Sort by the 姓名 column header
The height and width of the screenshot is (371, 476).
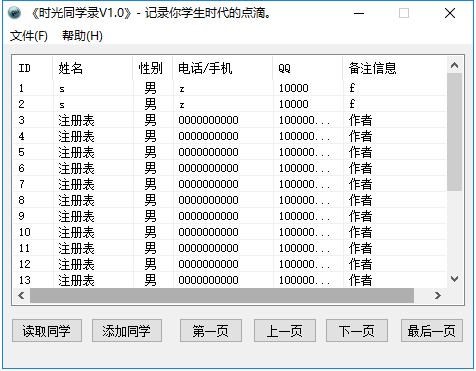click(x=92, y=68)
